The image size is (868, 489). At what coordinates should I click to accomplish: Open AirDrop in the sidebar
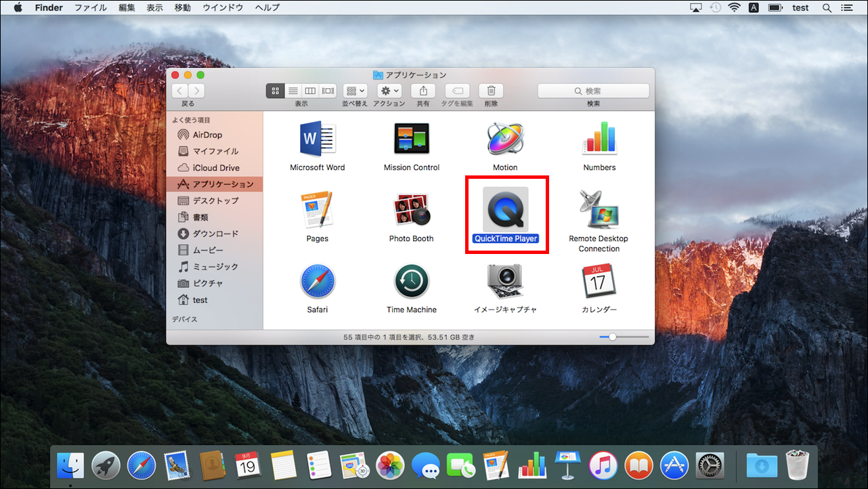(215, 135)
